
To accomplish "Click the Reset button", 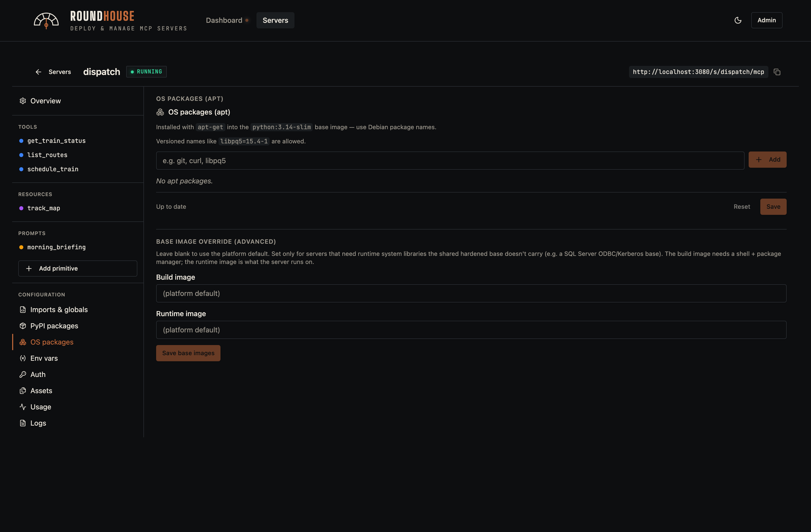I will click(742, 207).
